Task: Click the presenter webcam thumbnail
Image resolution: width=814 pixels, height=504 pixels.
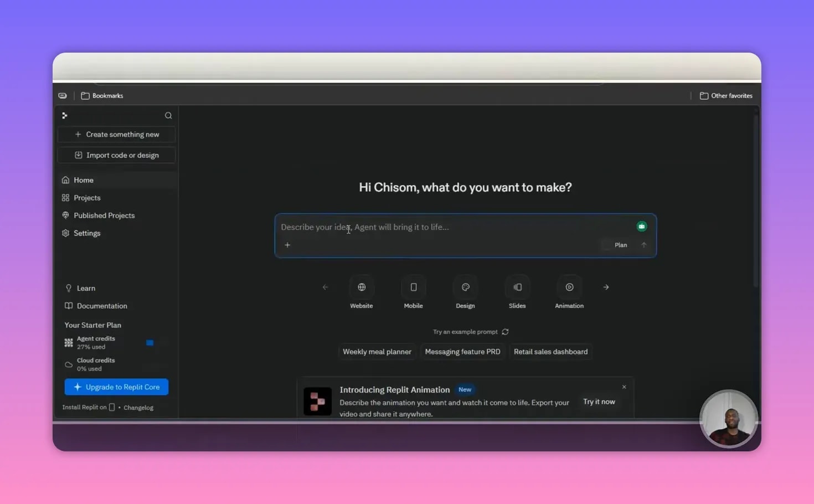Action: [729, 419]
